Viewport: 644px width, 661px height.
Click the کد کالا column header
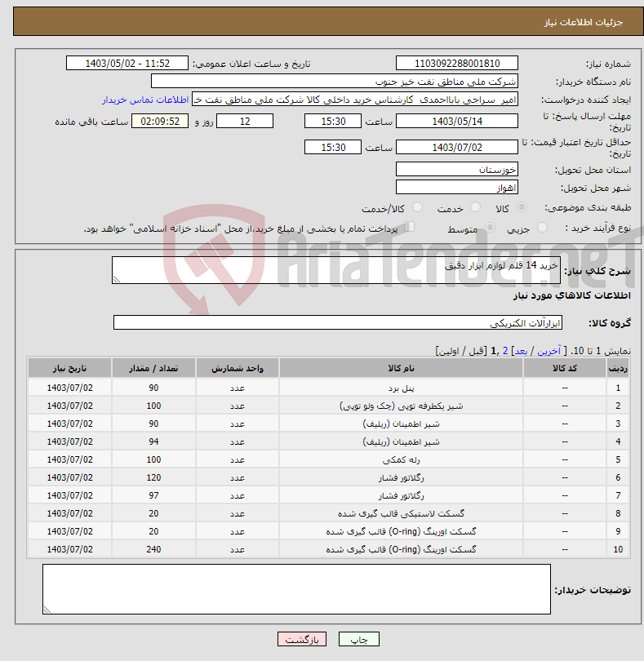pyautogui.click(x=565, y=368)
